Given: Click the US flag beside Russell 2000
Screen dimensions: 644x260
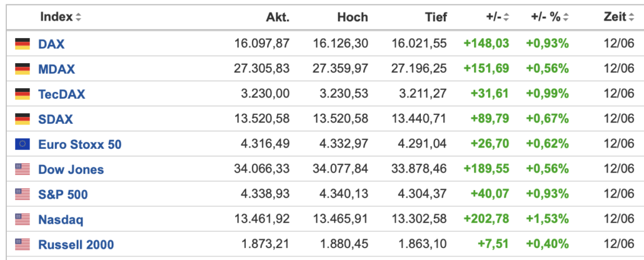Looking at the screenshot, I should coord(23,244).
